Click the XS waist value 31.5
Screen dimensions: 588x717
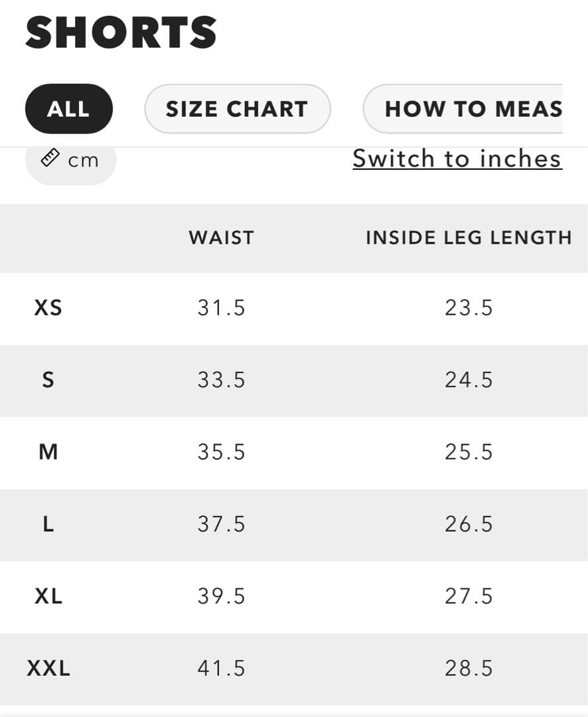click(221, 308)
